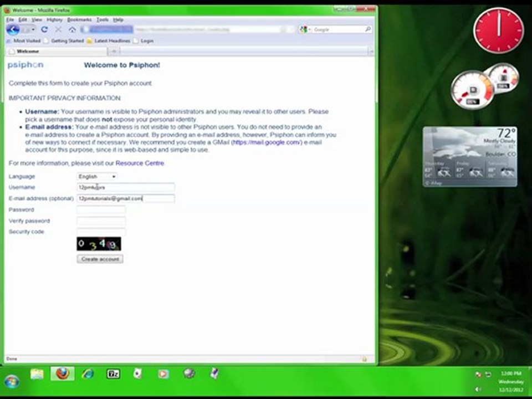Open the mail.google.com link

267,142
